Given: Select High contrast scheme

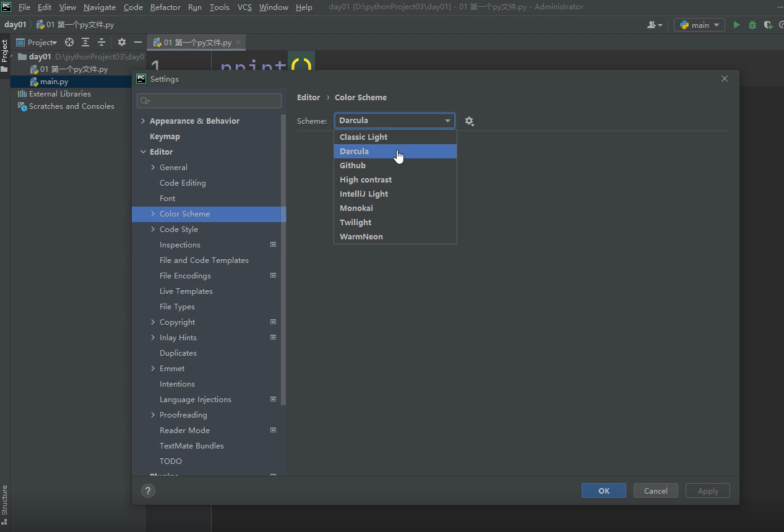Looking at the screenshot, I should coord(395,179).
